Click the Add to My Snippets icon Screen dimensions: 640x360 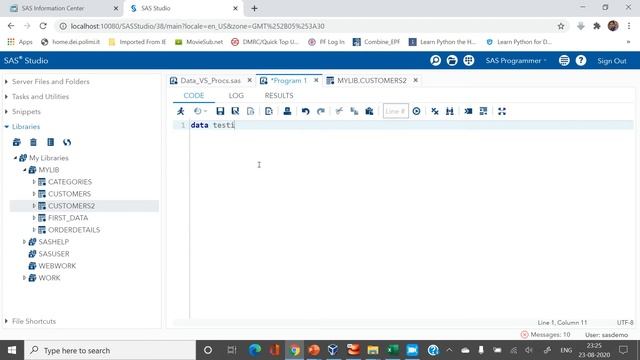[250, 111]
